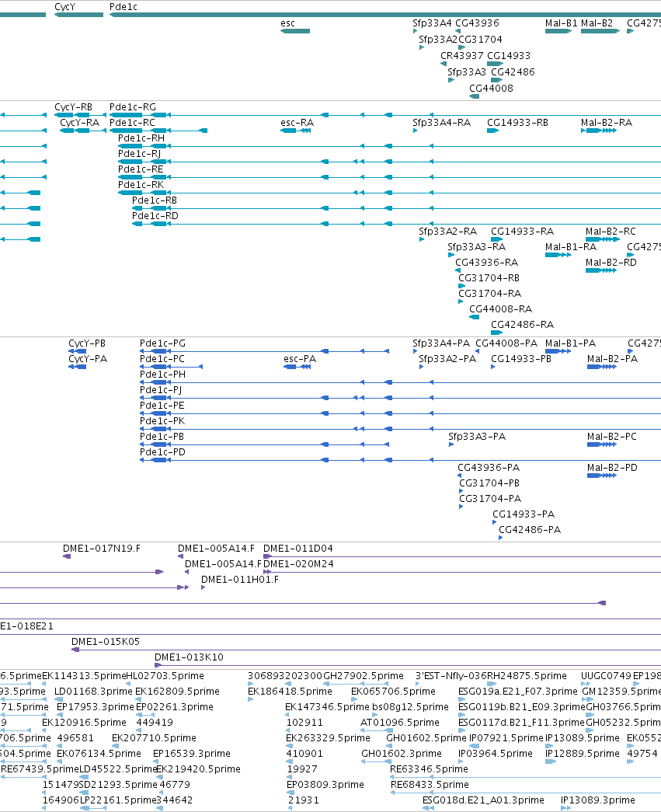Click the RE63346.5prime EST label
The height and width of the screenshot is (812, 661).
click(429, 769)
